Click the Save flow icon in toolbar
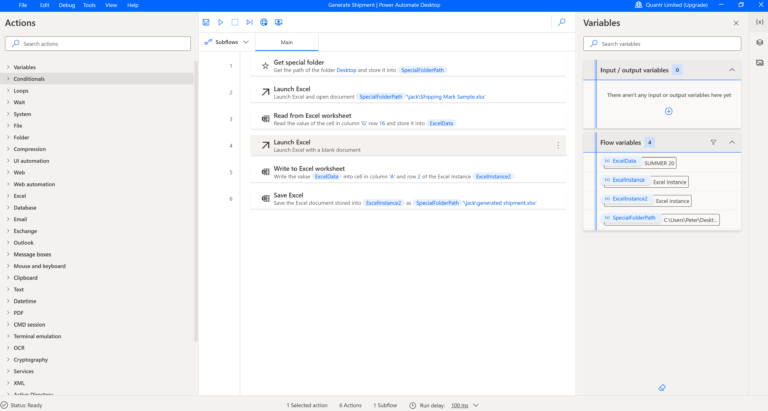Image resolution: width=768 pixels, height=411 pixels. pyautogui.click(x=206, y=22)
